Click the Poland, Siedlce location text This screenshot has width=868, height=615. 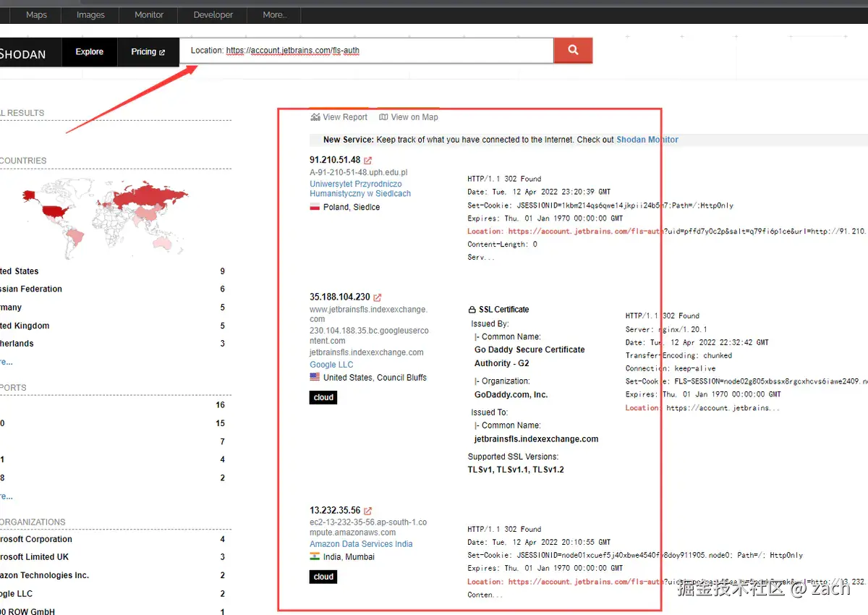(352, 208)
